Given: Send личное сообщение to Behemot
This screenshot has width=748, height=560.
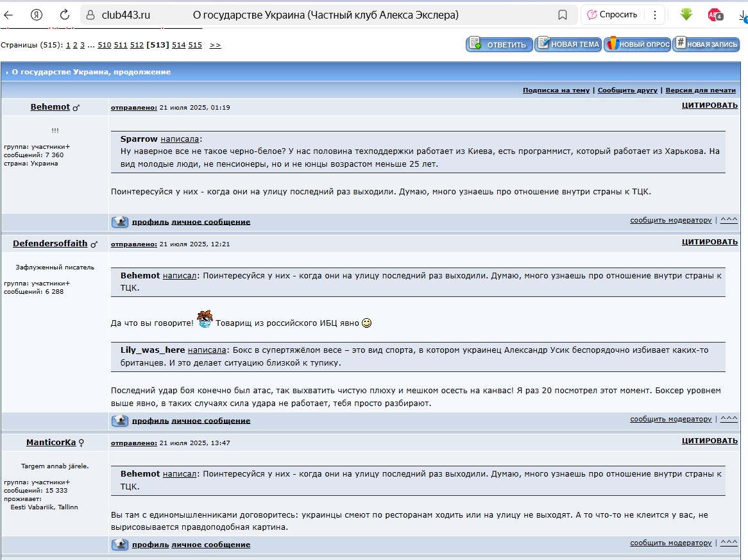Looking at the screenshot, I should pyautogui.click(x=211, y=222).
